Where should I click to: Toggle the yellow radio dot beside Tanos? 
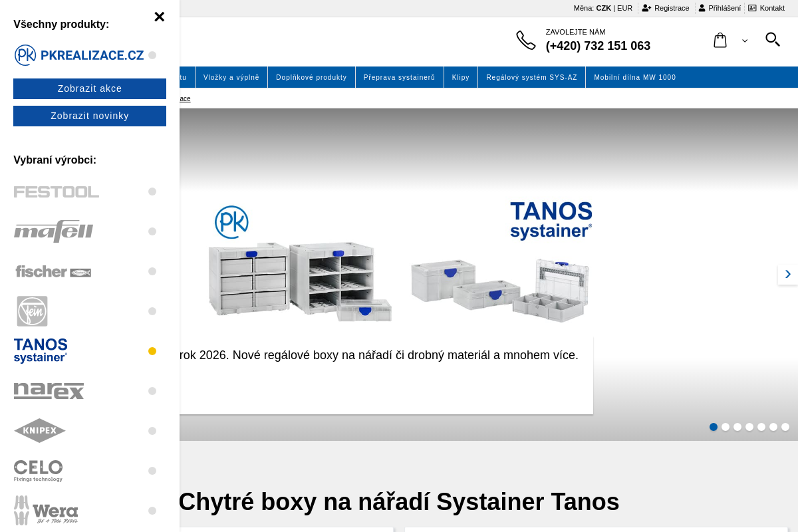coord(152,351)
